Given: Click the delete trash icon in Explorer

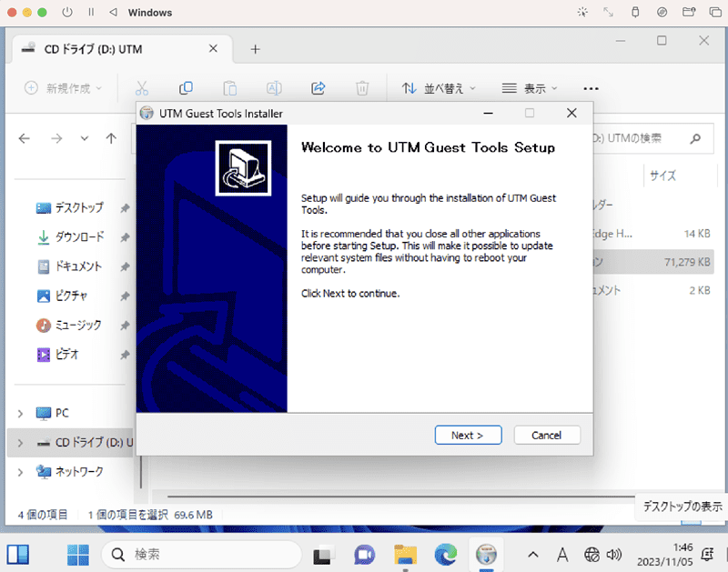Looking at the screenshot, I should coord(362,87).
